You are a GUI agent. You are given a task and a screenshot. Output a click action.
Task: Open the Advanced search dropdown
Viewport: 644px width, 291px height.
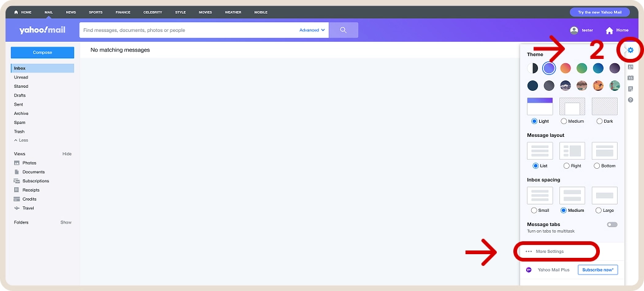point(312,30)
